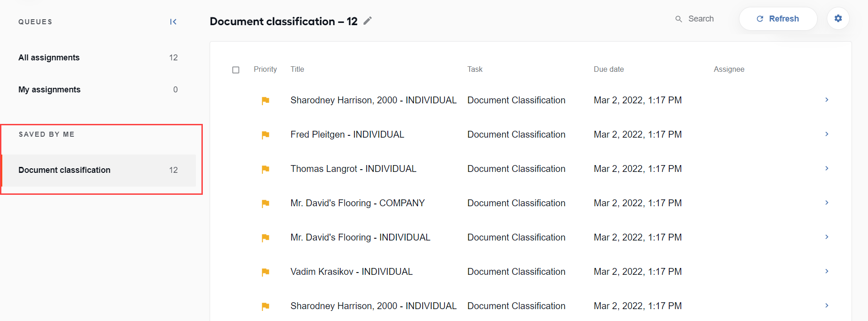Screen dimensions: 868x321
Task: Open the settings gear menu
Action: [x=838, y=18]
